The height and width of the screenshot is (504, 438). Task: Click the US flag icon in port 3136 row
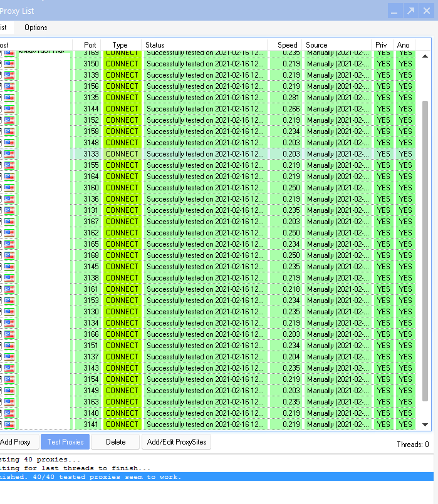coord(9,199)
